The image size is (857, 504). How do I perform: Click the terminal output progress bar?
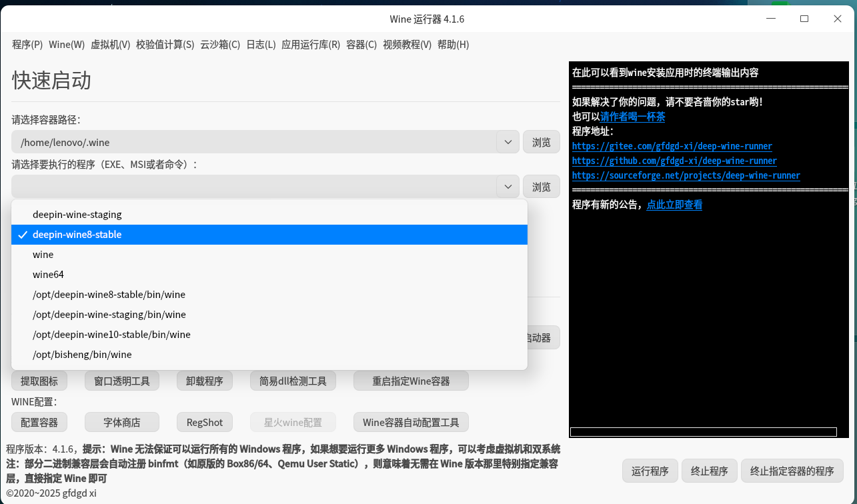pyautogui.click(x=704, y=432)
